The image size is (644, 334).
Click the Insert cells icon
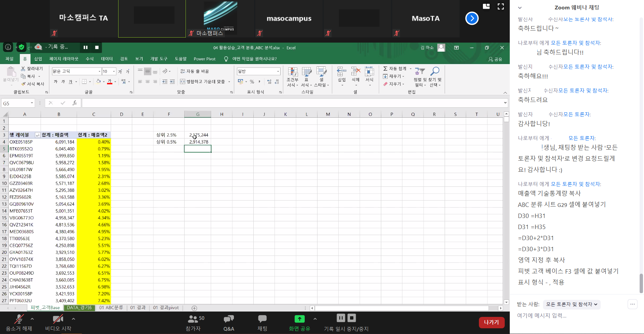coord(342,73)
